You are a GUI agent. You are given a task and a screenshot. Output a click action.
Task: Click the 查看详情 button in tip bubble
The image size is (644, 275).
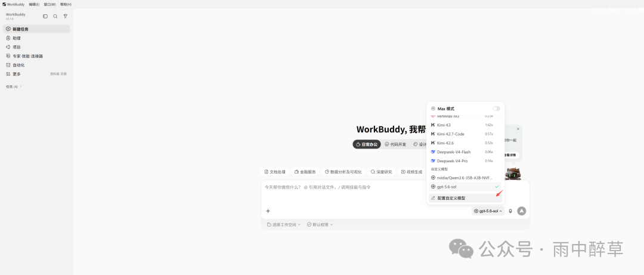pos(512,155)
